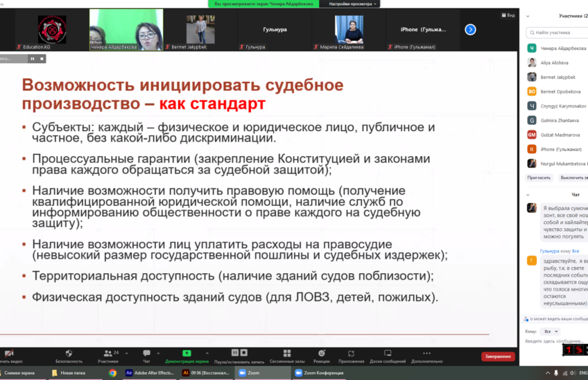This screenshot has width=588, height=380.
Task: Click the Дополнительно more options icon
Action: (426, 354)
